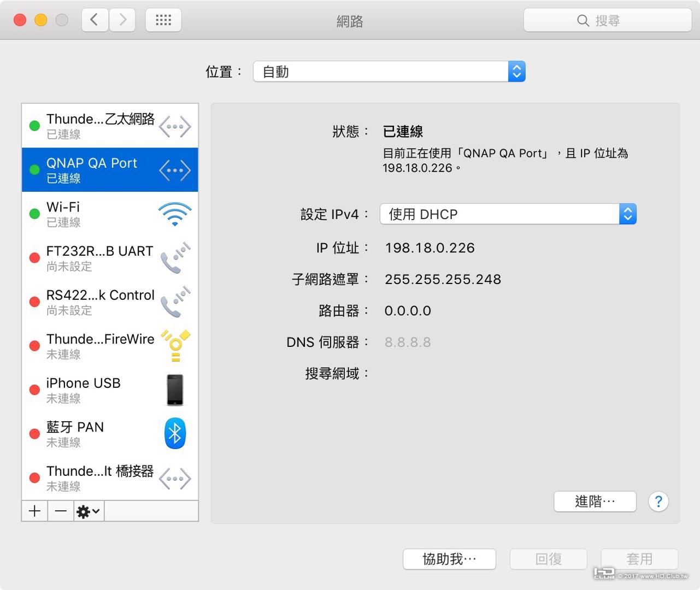Click the 協助我 assist button

point(450,559)
